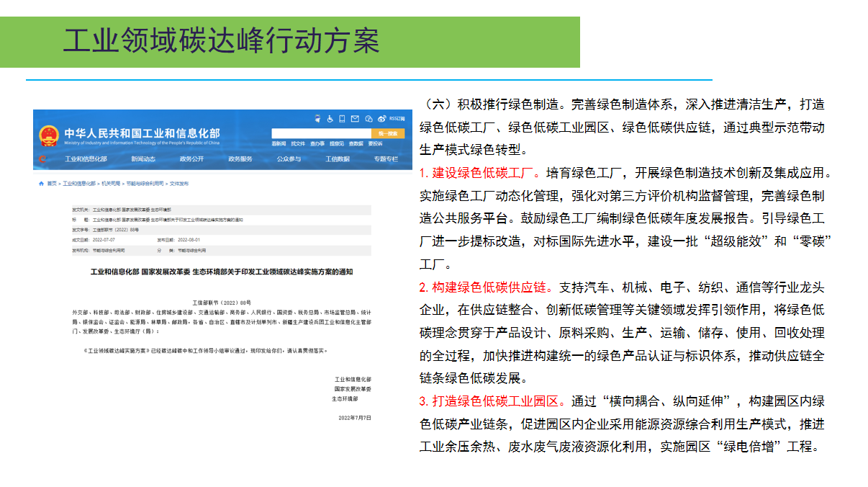The image size is (868, 487).
Task: Open the RSS订阅 link
Action: point(397,118)
